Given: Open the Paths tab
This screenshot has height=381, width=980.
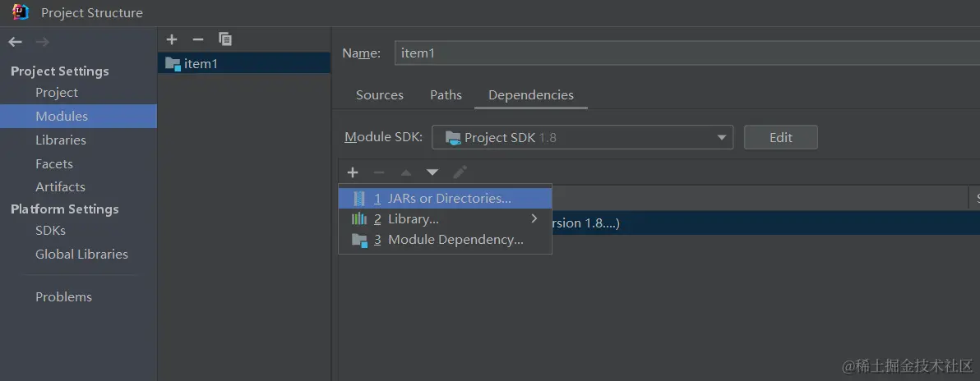Looking at the screenshot, I should [x=446, y=95].
